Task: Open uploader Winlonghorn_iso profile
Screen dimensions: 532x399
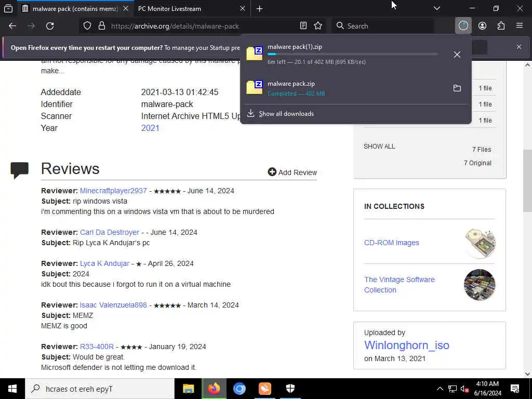Action: click(x=406, y=345)
